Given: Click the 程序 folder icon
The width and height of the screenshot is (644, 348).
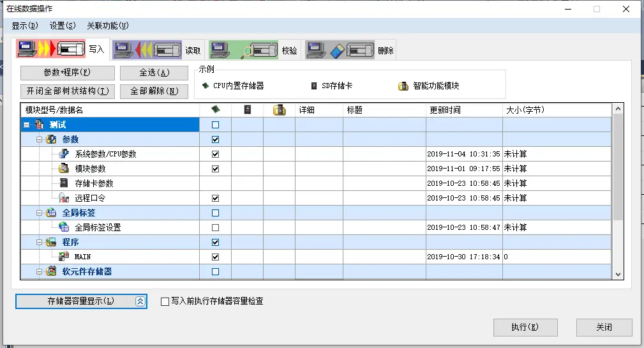Looking at the screenshot, I should [51, 242].
